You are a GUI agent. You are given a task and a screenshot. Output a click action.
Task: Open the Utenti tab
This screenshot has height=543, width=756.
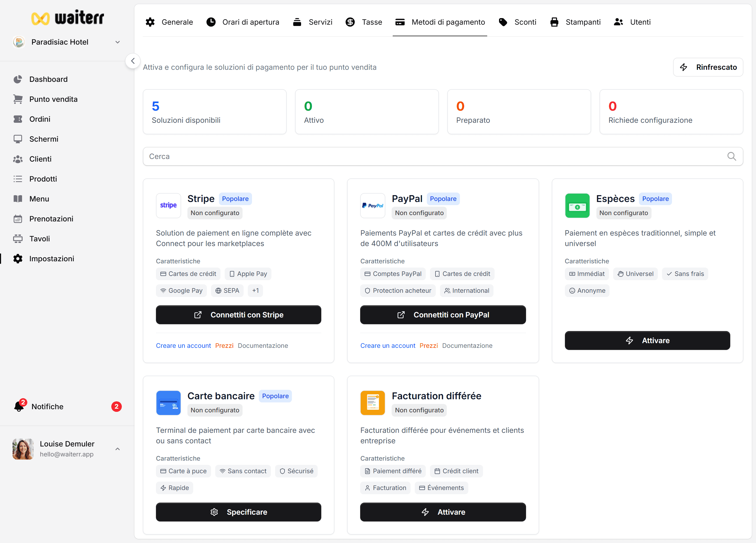point(632,22)
